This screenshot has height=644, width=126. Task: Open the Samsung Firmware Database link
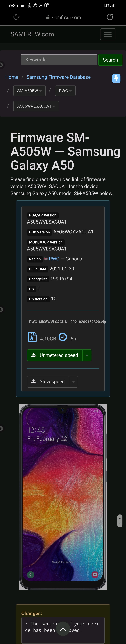58,77
